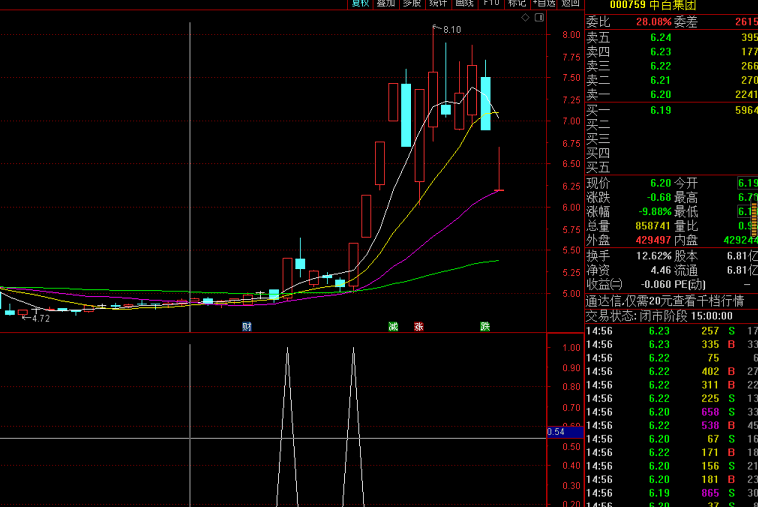This screenshot has height=507, width=758.
Task: Click the 总量 value 858741
Action: 653,226
